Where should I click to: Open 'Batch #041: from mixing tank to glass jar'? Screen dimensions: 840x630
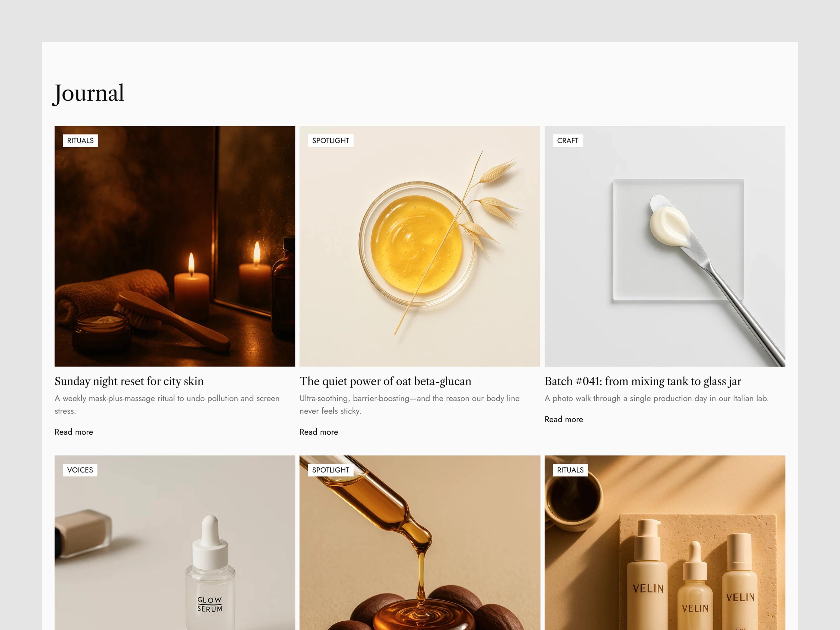(643, 381)
